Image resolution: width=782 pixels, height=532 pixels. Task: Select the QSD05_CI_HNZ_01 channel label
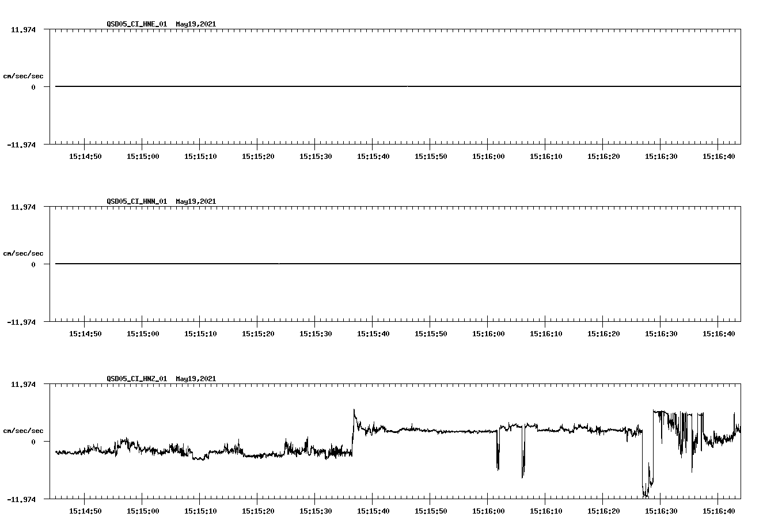tap(136, 378)
